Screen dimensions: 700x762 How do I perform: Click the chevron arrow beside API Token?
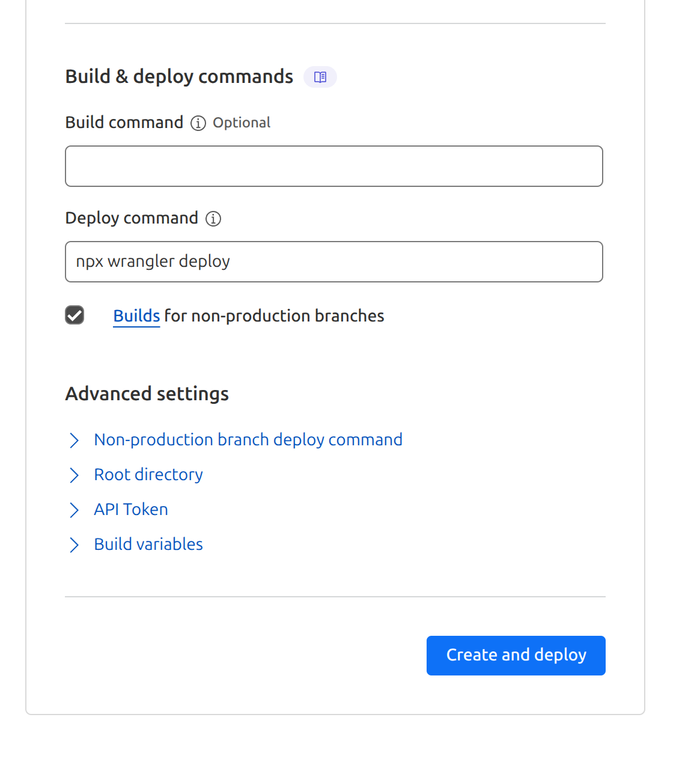point(74,510)
